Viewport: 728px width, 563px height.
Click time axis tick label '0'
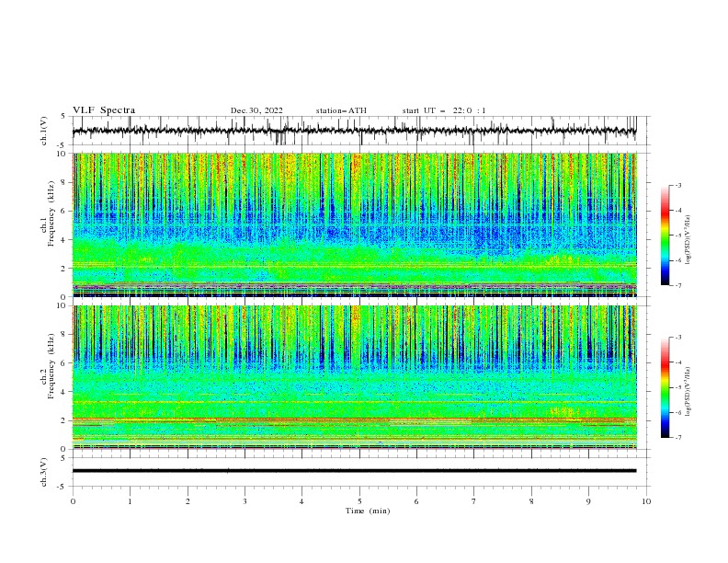[73, 501]
